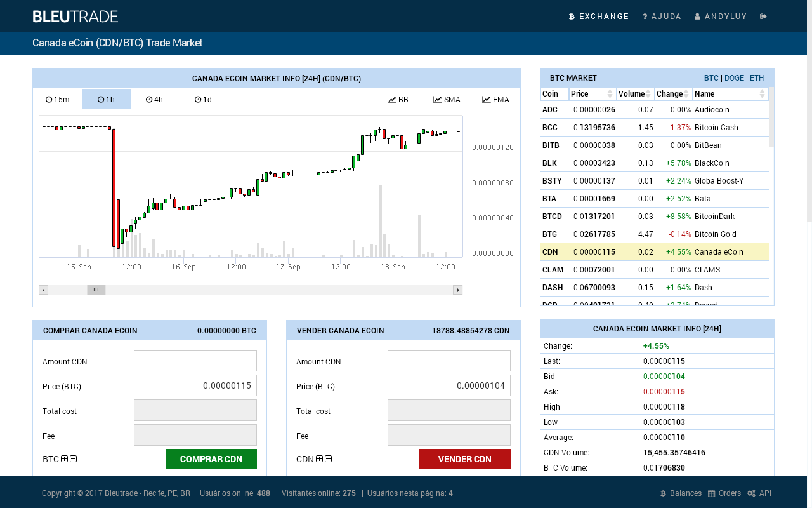Click the red VENDER CDN button
812x508 pixels.
point(465,459)
